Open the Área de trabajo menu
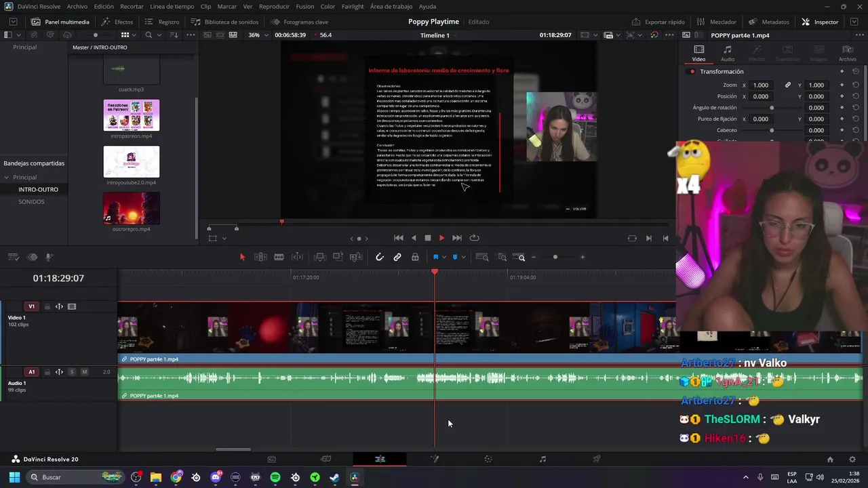 click(x=391, y=6)
